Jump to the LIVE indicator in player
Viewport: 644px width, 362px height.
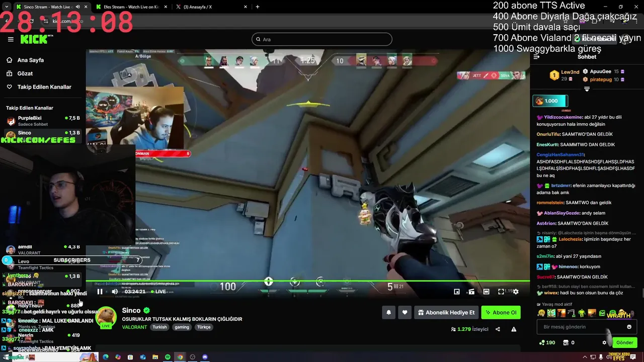click(x=158, y=292)
